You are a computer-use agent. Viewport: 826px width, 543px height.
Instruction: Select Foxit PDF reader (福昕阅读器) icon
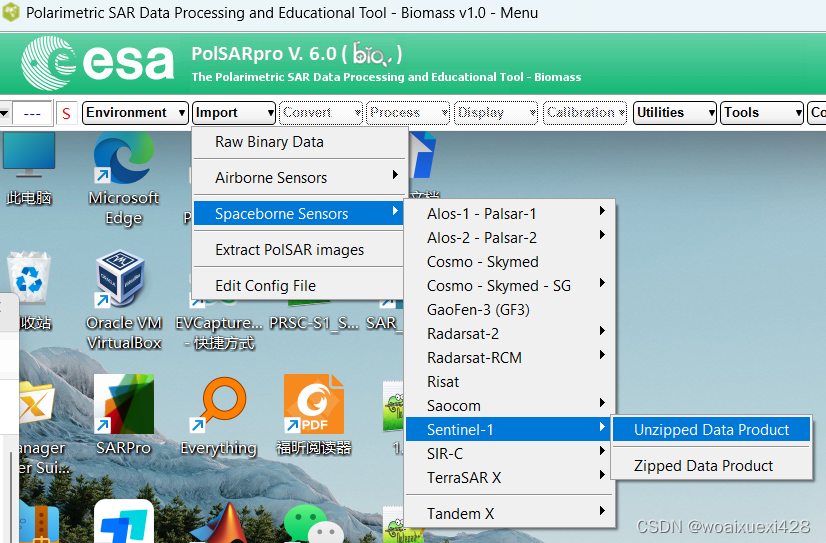[x=314, y=415]
